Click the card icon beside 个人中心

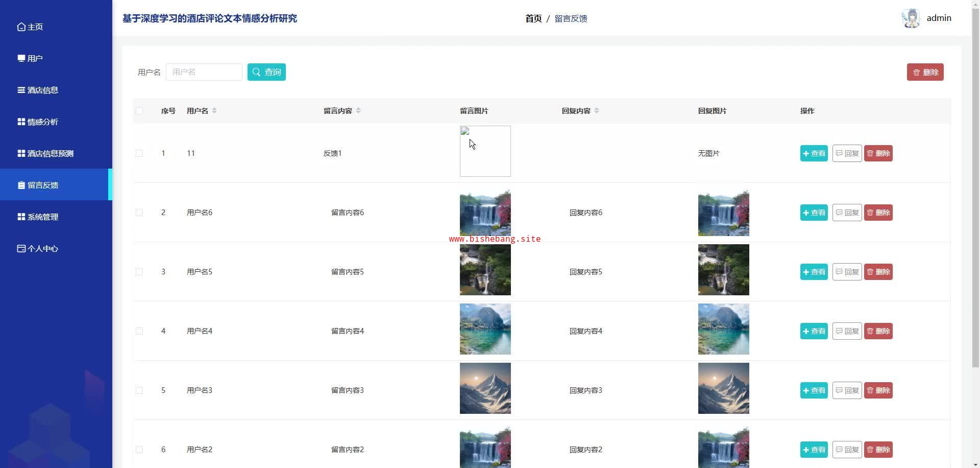(x=21, y=248)
